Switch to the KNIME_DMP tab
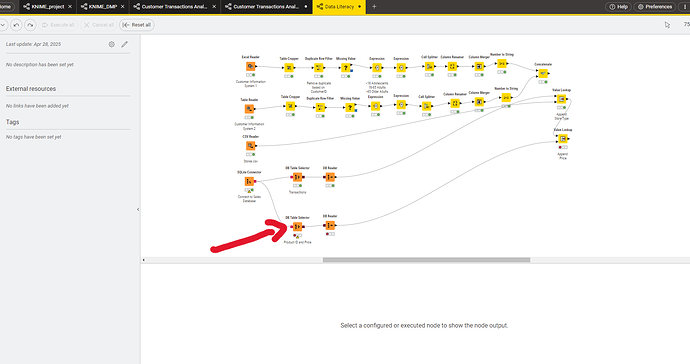The width and height of the screenshot is (690, 364). click(x=103, y=7)
